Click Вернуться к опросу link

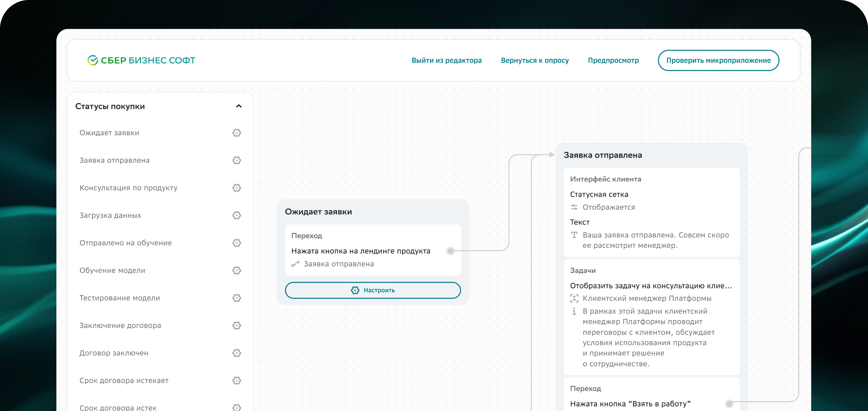(x=535, y=61)
